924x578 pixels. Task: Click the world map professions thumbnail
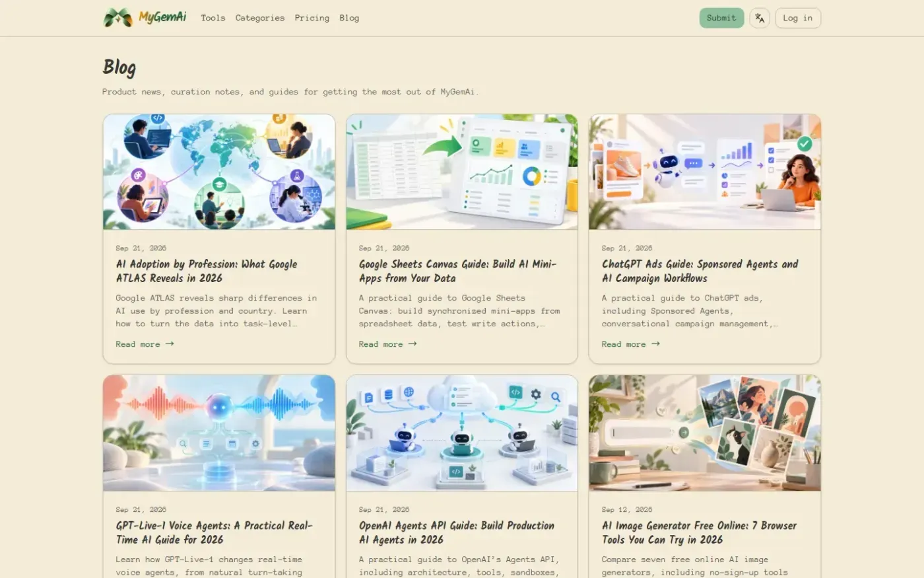click(219, 172)
